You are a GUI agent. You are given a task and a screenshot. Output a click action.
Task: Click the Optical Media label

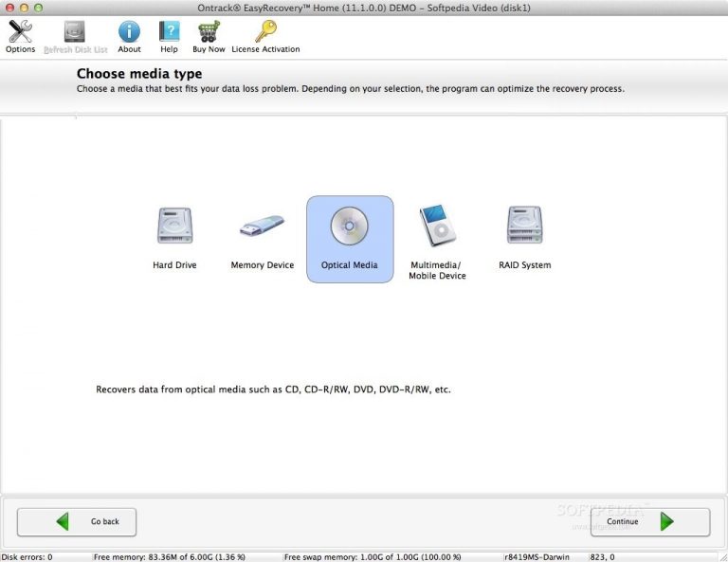click(349, 265)
